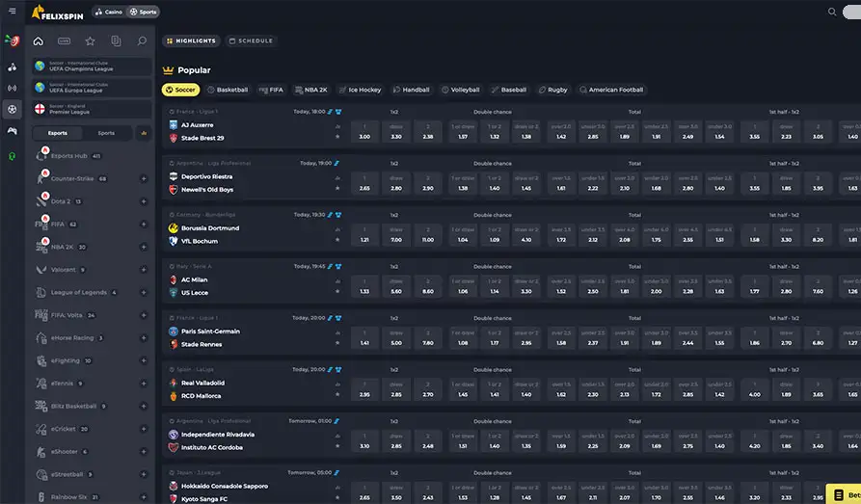The width and height of the screenshot is (861, 504).
Task: Select the soccer ball icon in left rail
Action: [13, 109]
